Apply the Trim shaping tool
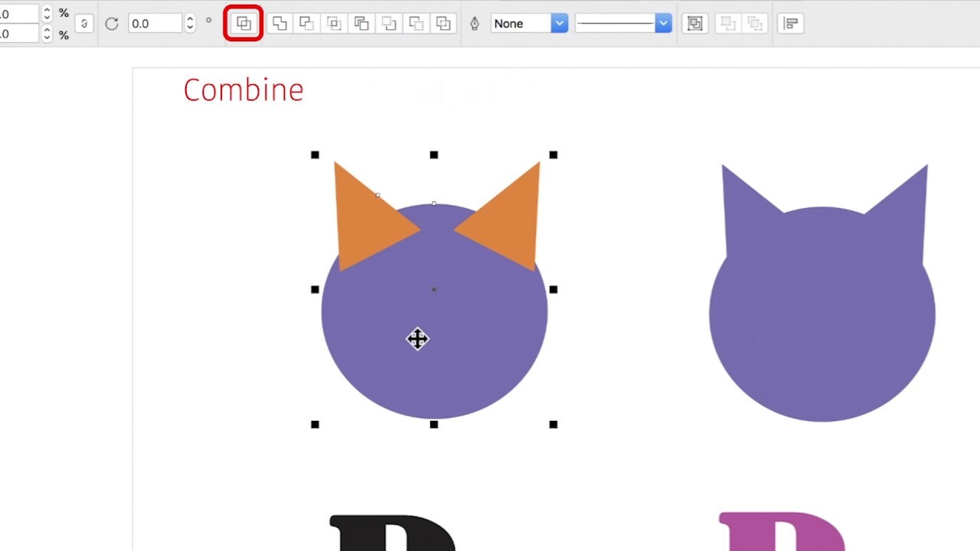 coord(306,24)
